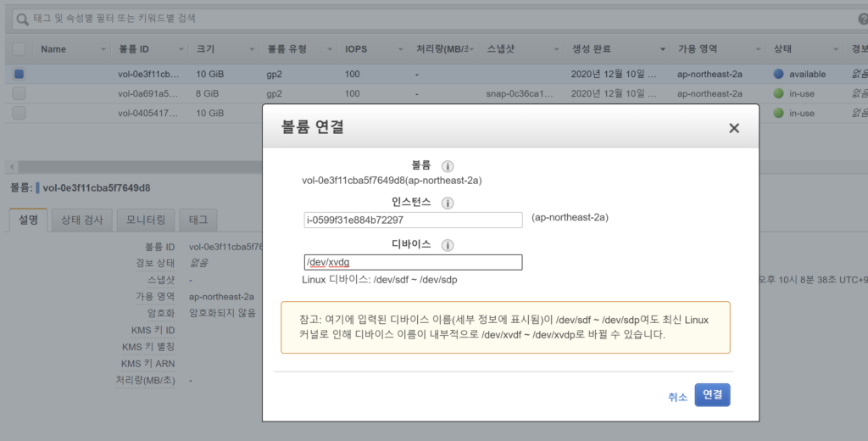Click the info icon next to 인스턴스 label

448,204
